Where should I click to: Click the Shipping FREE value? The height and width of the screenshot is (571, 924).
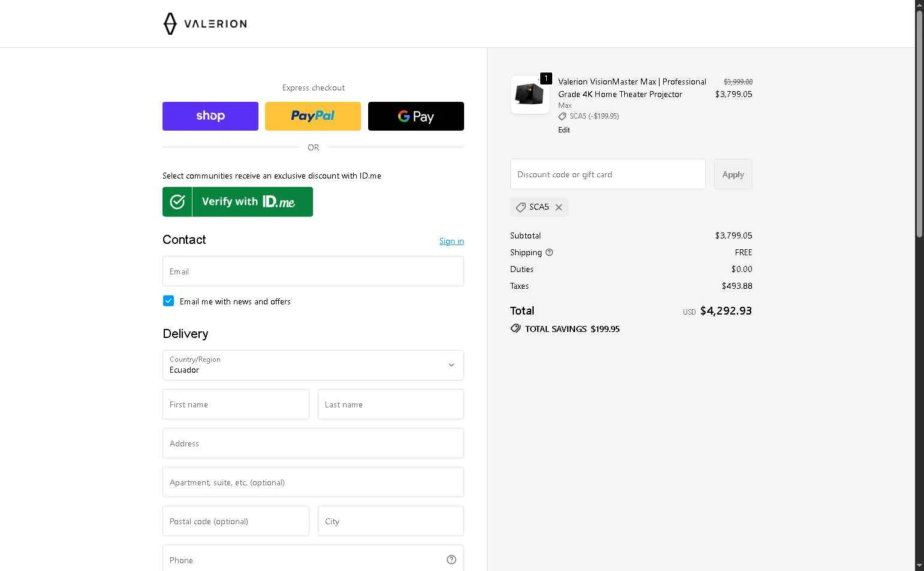[x=744, y=252]
